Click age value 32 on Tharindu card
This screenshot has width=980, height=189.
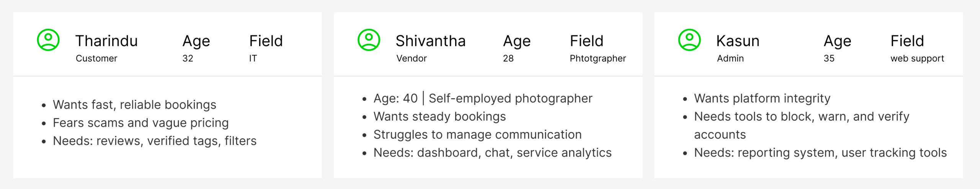click(188, 59)
